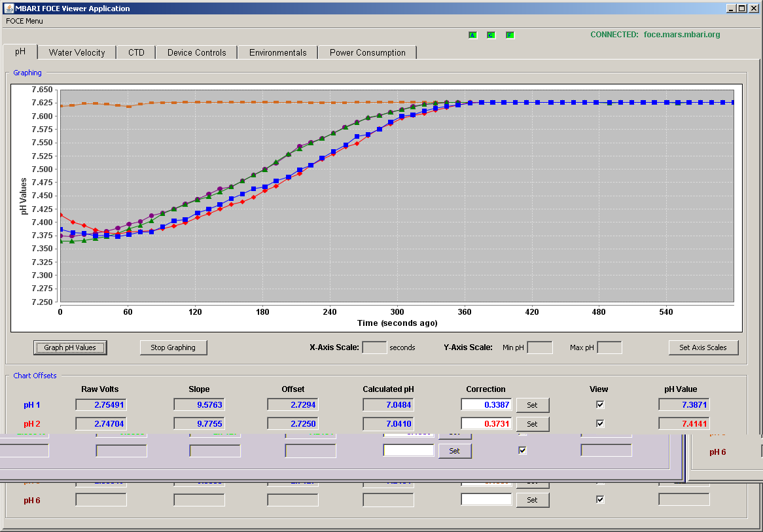
Task: Select the Environmentals tab
Action: pos(278,52)
